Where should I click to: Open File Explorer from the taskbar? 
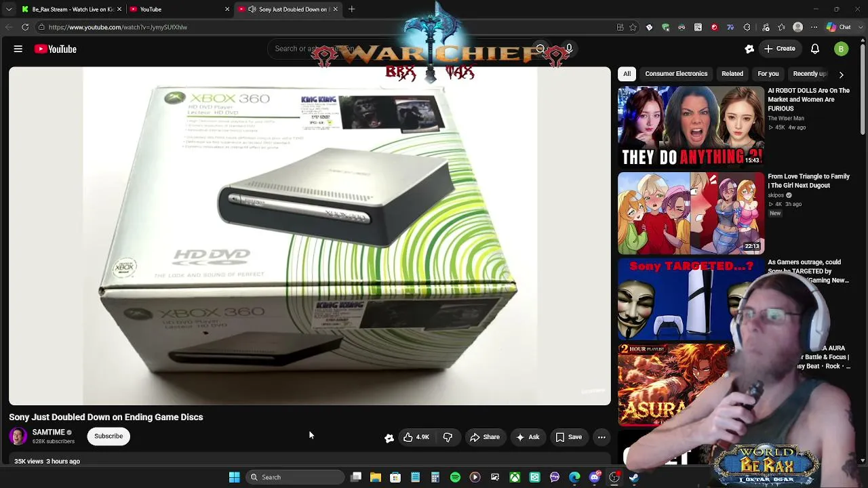pos(376,477)
